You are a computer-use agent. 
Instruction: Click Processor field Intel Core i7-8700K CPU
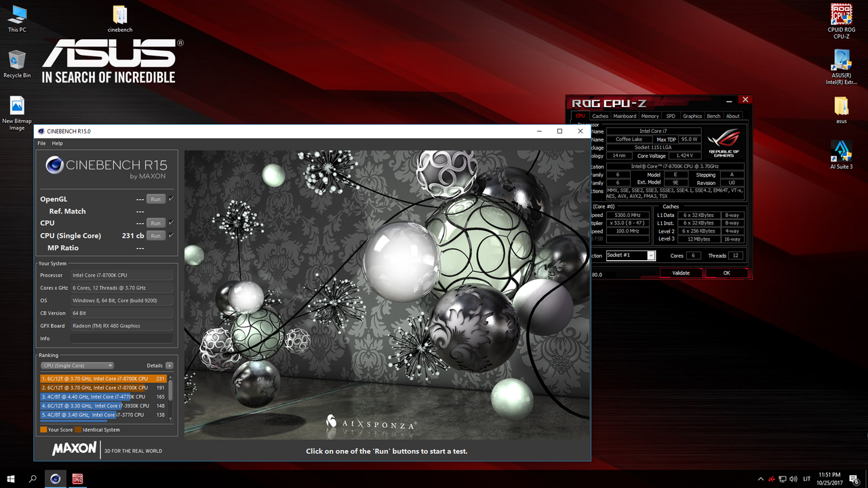click(x=122, y=275)
